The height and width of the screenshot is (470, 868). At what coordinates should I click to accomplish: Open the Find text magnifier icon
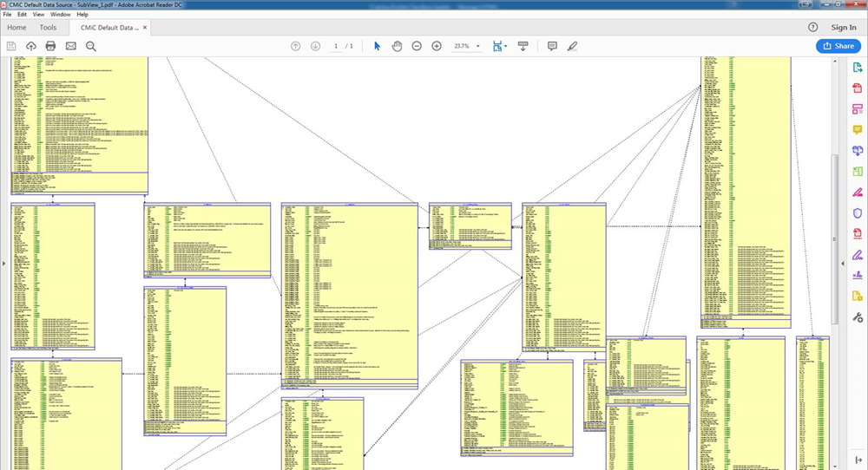pyautogui.click(x=91, y=47)
